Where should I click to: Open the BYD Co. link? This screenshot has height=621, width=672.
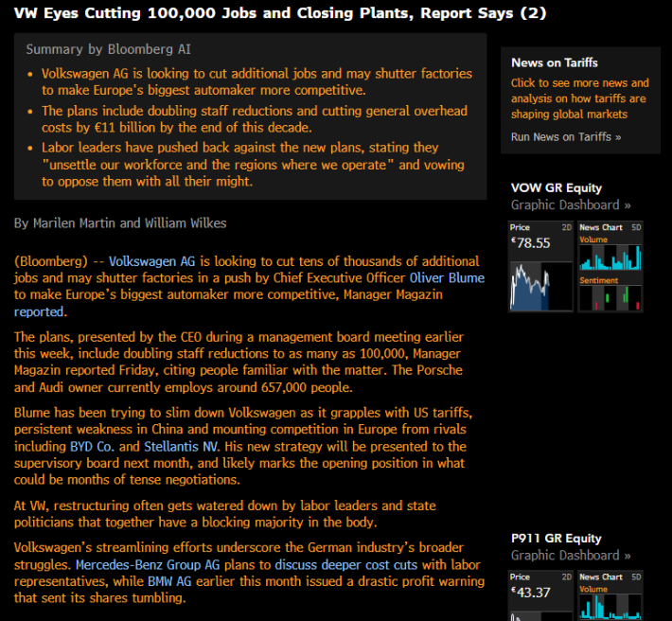(92, 447)
